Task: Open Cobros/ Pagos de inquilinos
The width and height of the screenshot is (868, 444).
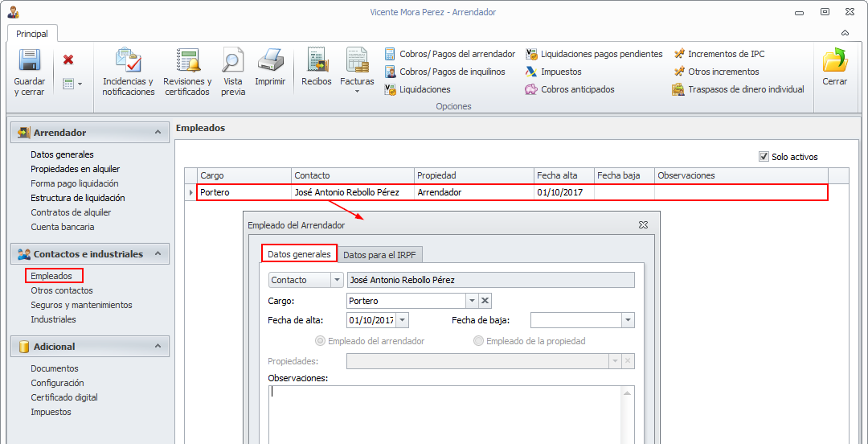Action: 445,72
